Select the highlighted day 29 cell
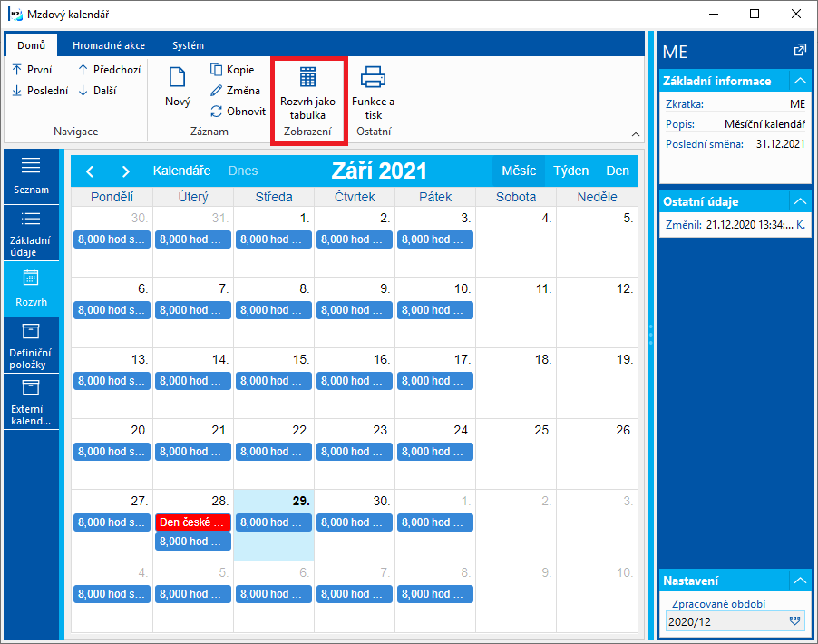This screenshot has width=818, height=644. (274, 525)
